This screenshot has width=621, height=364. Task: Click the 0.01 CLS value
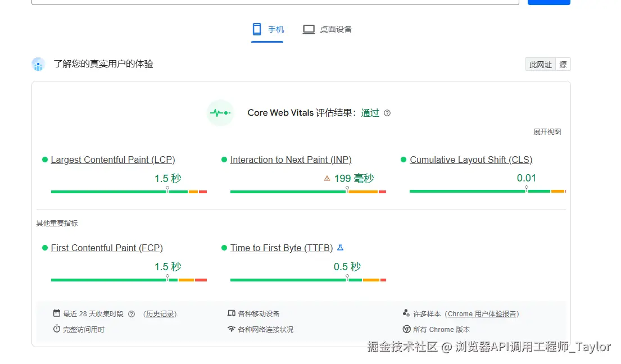pyautogui.click(x=527, y=178)
